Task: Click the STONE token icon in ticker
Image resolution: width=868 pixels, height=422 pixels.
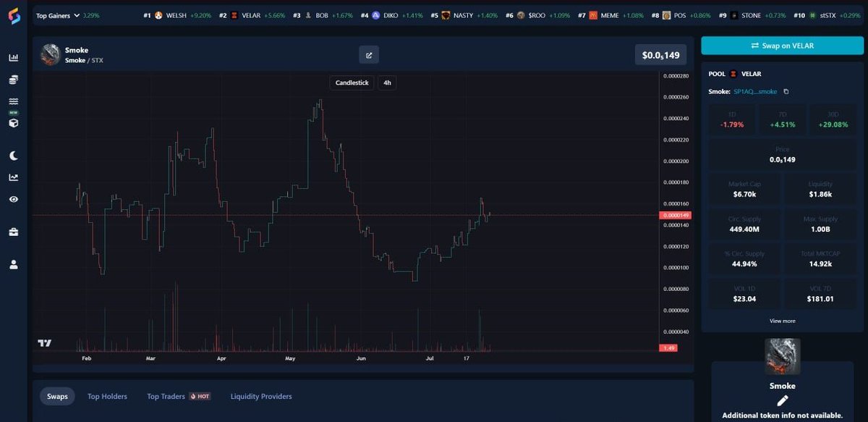Action: click(734, 15)
